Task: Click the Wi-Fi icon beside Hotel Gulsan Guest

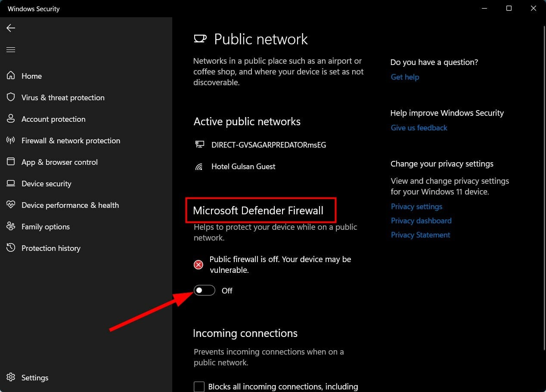Action: (x=199, y=167)
